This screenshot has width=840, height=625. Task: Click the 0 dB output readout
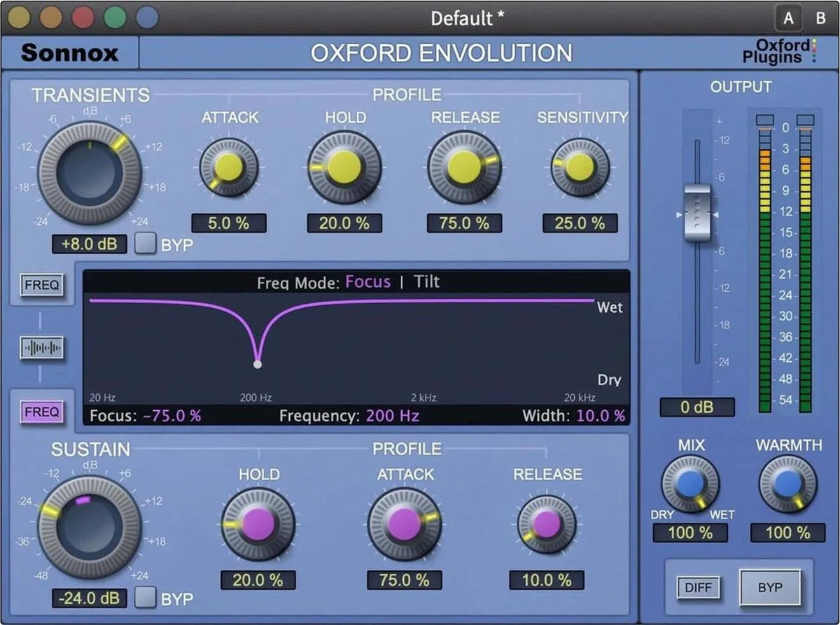pos(697,407)
